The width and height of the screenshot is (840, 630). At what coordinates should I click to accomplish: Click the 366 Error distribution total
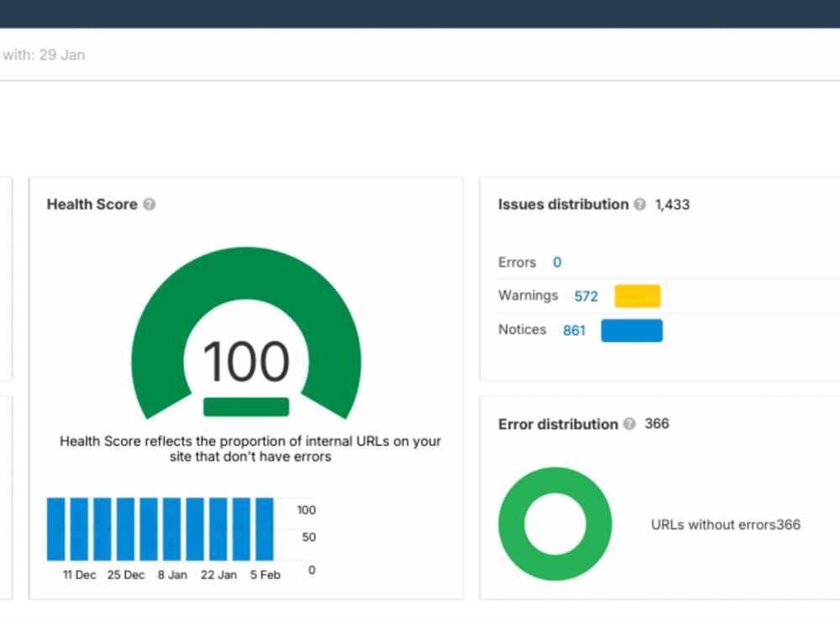657,423
